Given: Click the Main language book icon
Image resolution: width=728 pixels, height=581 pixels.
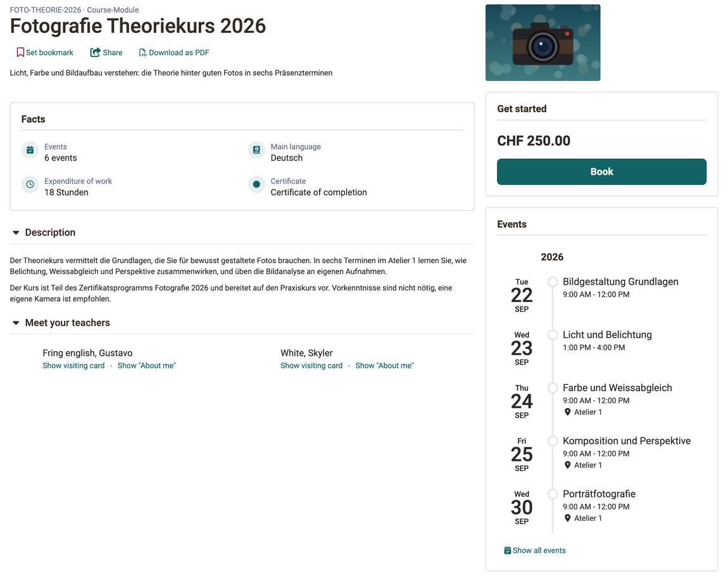Looking at the screenshot, I should tap(256, 150).
